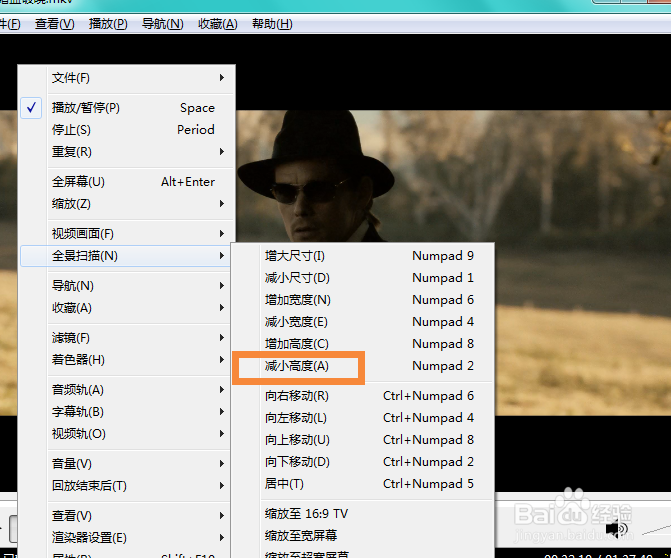Screen dimensions: 671x558
Task: Expand the 音频轨(A) submenu
Action: 125,390
